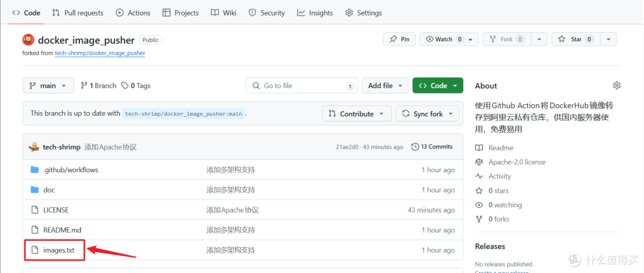The width and height of the screenshot is (644, 273).
Task: Open the Contribute dropdown
Action: tap(357, 114)
